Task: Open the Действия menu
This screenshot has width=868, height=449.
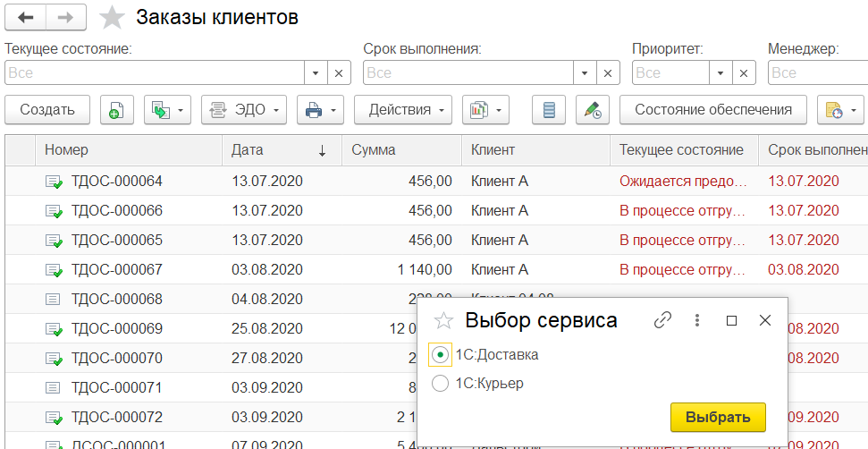Action: click(403, 110)
